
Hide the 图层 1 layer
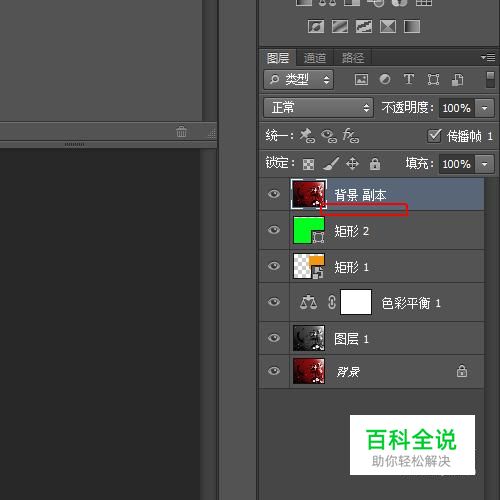coord(274,338)
